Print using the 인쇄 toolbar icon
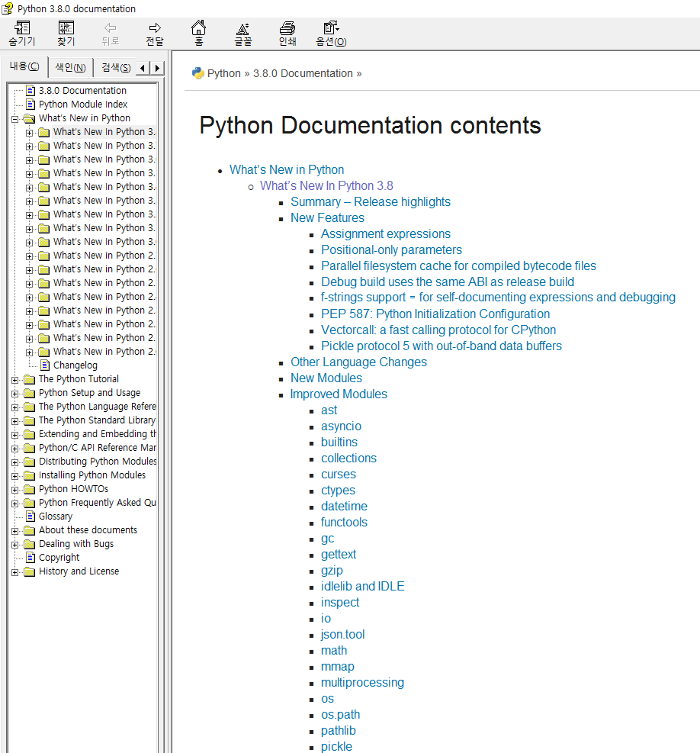 [x=287, y=28]
